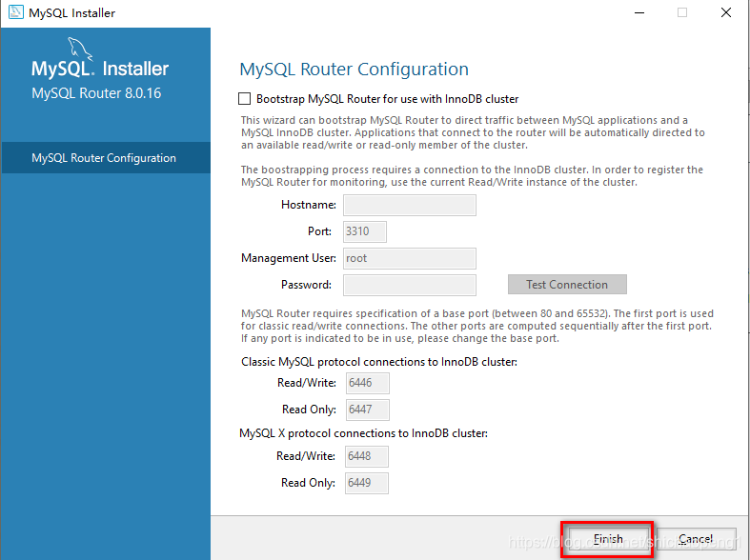750x560 pixels.
Task: Click the Test Connection button
Action: [567, 285]
